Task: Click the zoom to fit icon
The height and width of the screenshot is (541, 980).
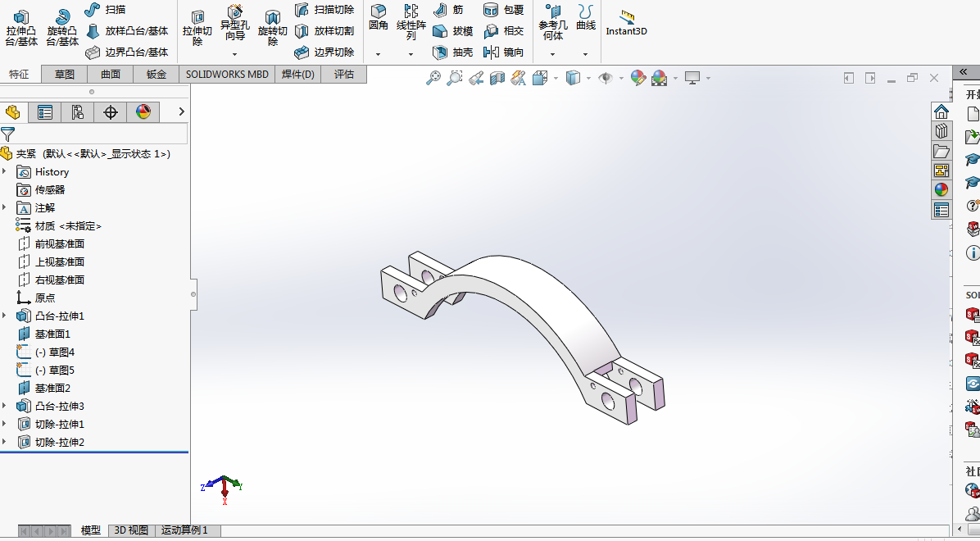Action: point(433,78)
